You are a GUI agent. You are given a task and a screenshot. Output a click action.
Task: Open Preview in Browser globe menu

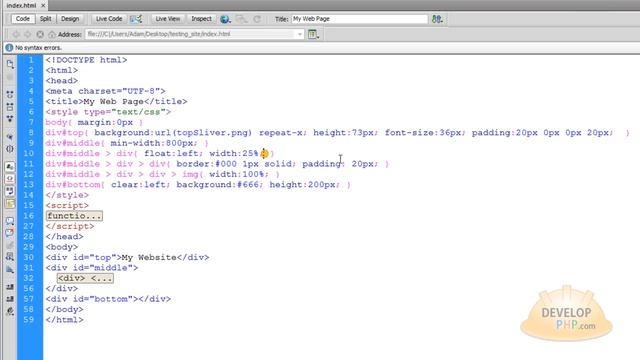tap(225, 19)
